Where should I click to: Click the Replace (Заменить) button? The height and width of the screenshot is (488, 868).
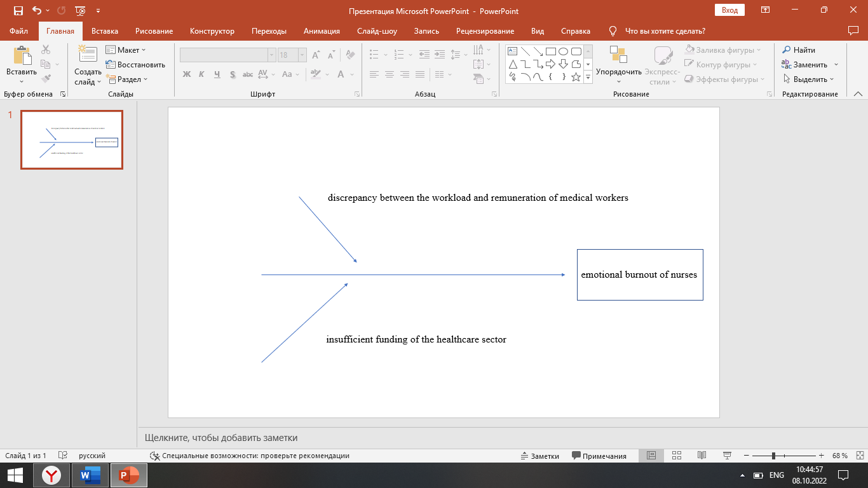805,65
